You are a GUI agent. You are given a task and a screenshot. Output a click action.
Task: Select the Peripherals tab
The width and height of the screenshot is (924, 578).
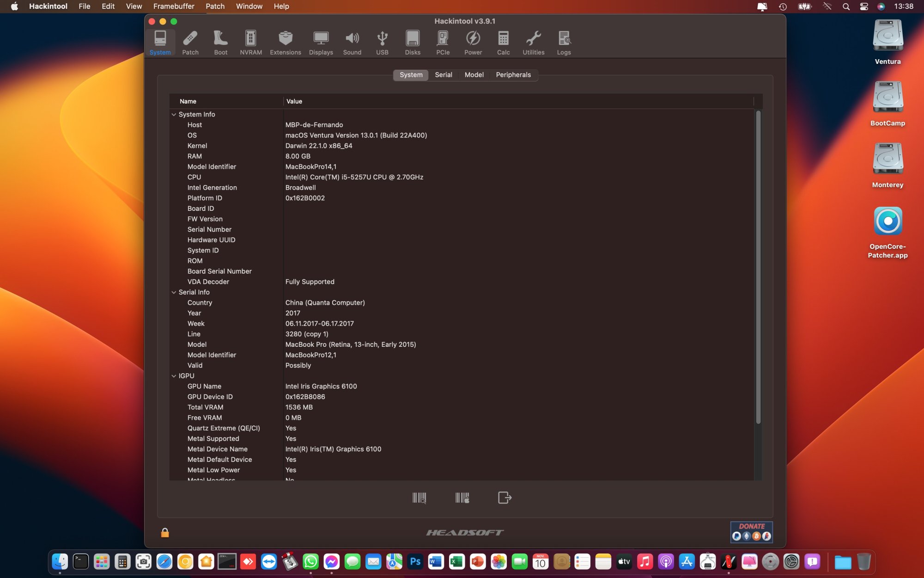pos(513,75)
